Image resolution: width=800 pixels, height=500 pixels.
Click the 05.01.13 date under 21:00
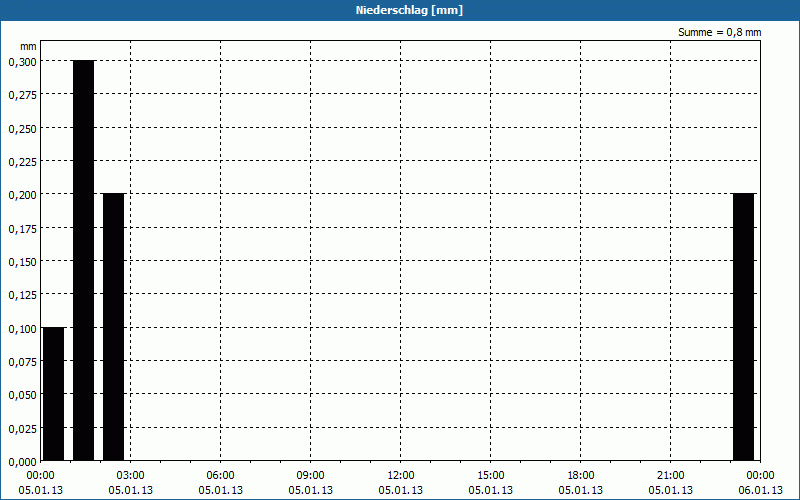670,490
